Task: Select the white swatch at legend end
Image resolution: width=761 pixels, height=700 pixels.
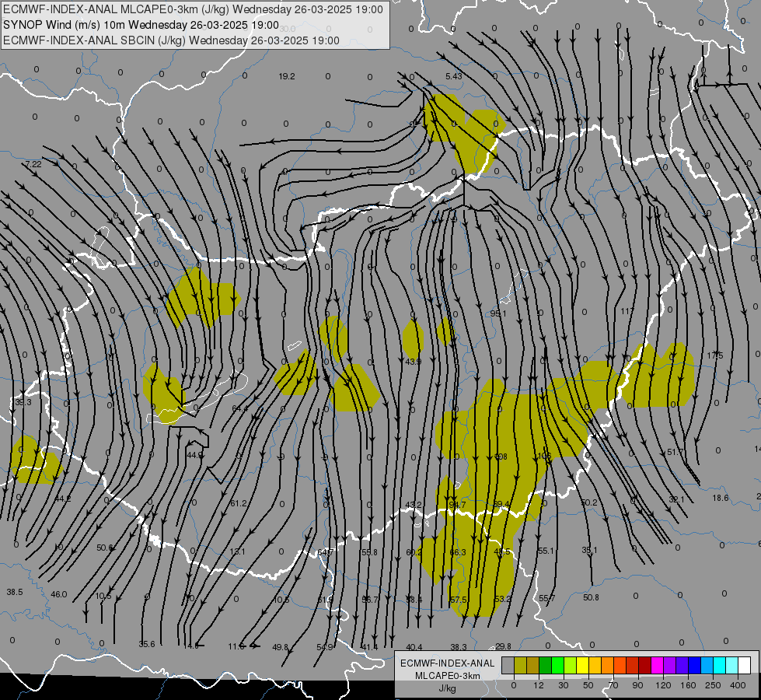Action: click(x=745, y=665)
